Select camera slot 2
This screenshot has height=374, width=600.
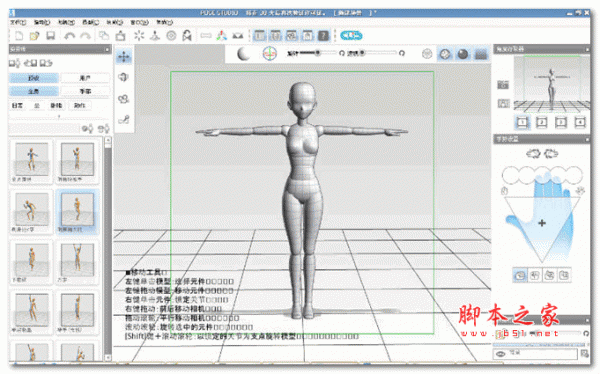pos(541,122)
